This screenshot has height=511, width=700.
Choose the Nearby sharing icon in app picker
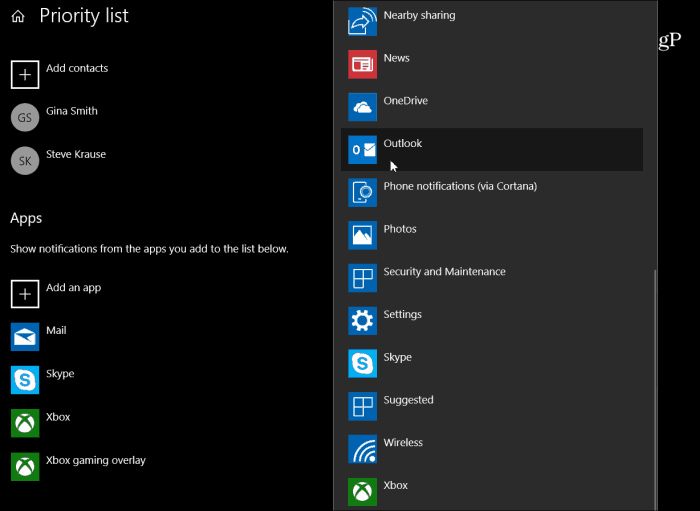click(362, 21)
